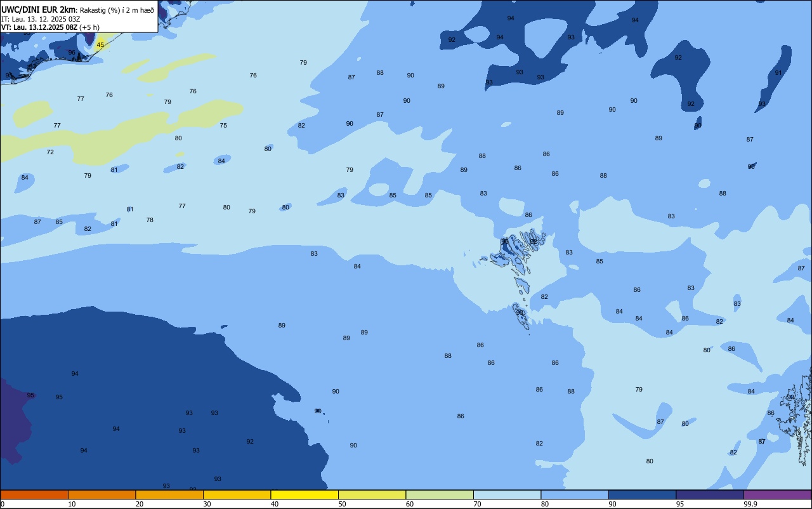Click the 60–70 pale green legend swatch
Screen dimensions: 812x509
[x=440, y=494]
